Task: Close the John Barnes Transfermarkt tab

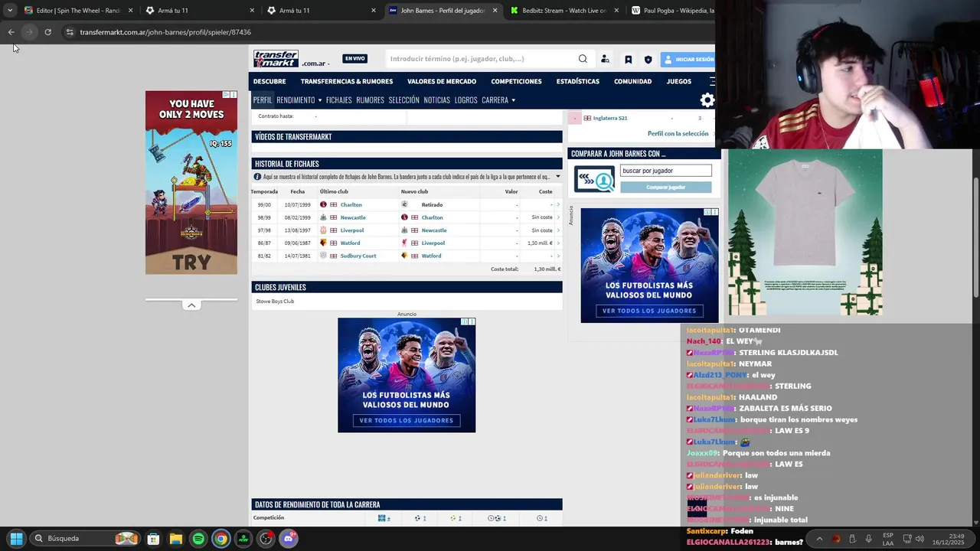Action: [495, 11]
